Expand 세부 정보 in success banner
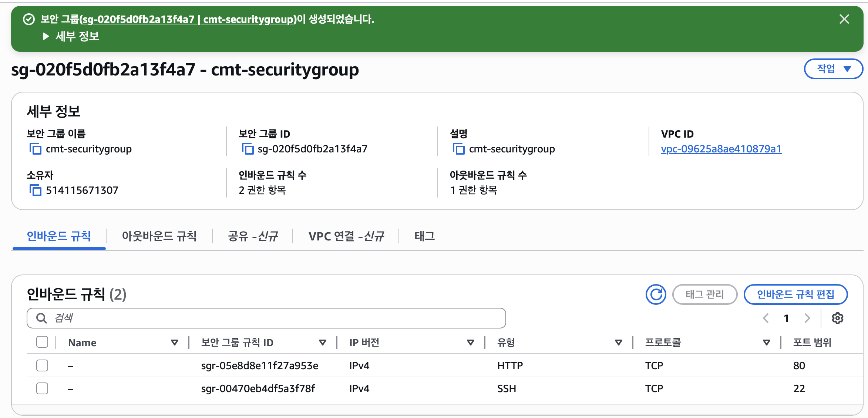This screenshot has width=868, height=418. point(70,36)
